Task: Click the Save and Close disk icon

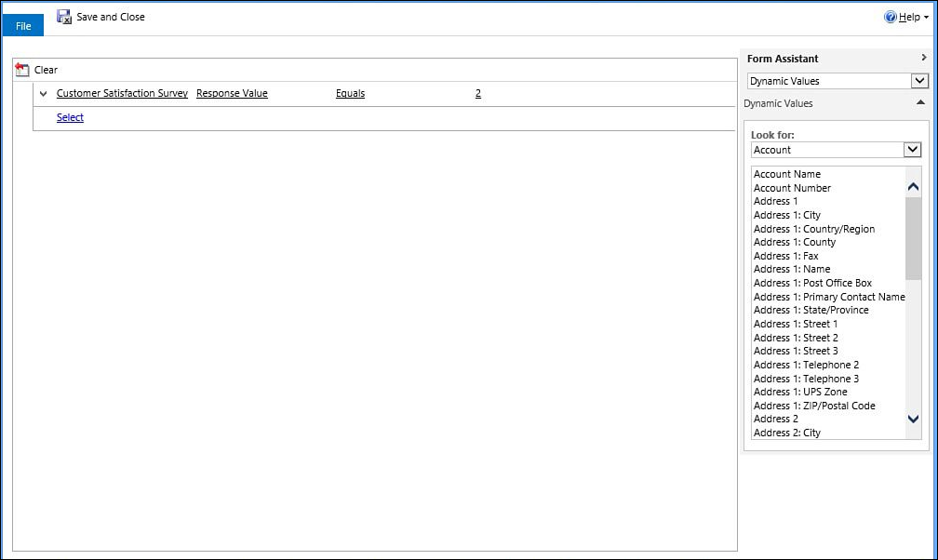Action: pyautogui.click(x=64, y=17)
